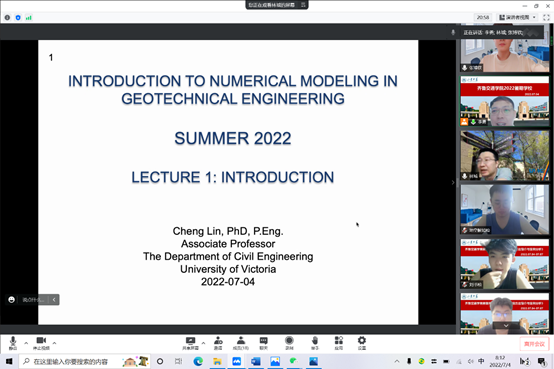Viewport: 554px width, 369px height.
Task: Open the members list icon
Action: click(x=241, y=343)
